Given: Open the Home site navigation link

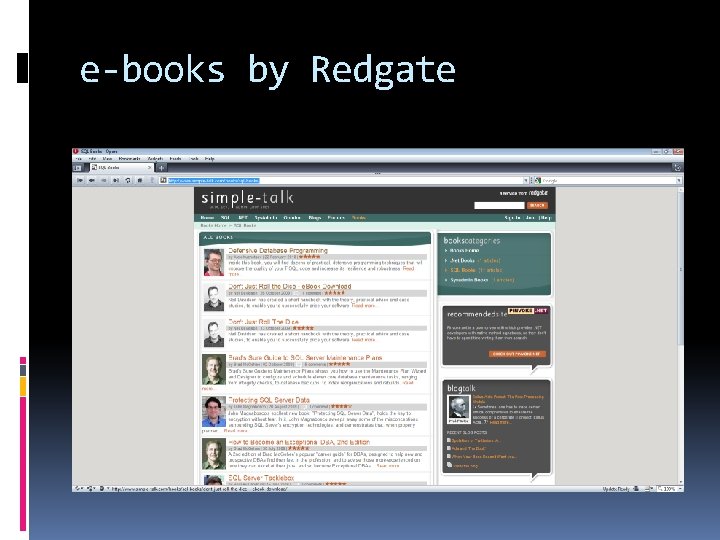Looking at the screenshot, I should [207, 218].
